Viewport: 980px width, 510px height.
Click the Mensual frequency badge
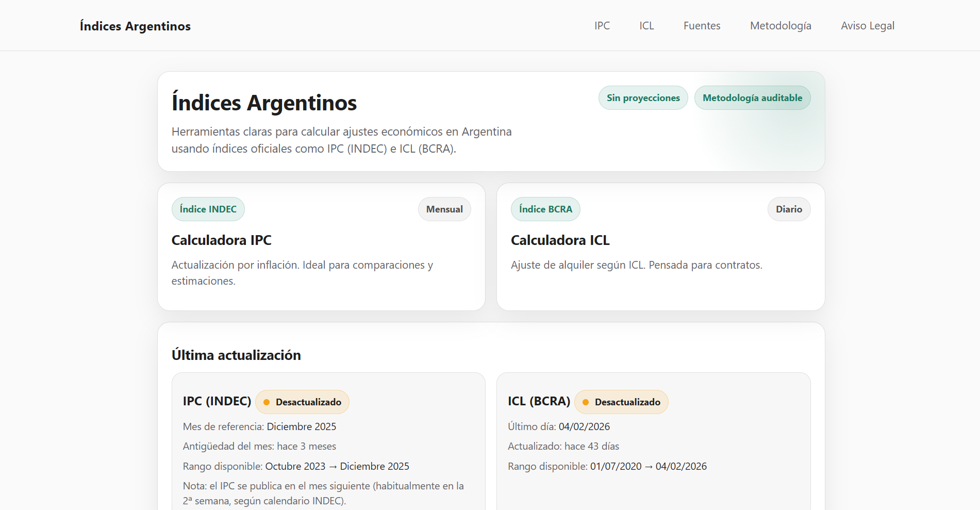tap(444, 209)
